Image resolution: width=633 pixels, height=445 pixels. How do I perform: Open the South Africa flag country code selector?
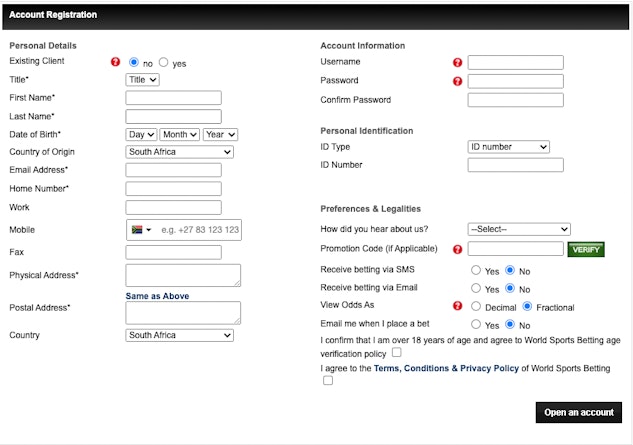point(141,230)
